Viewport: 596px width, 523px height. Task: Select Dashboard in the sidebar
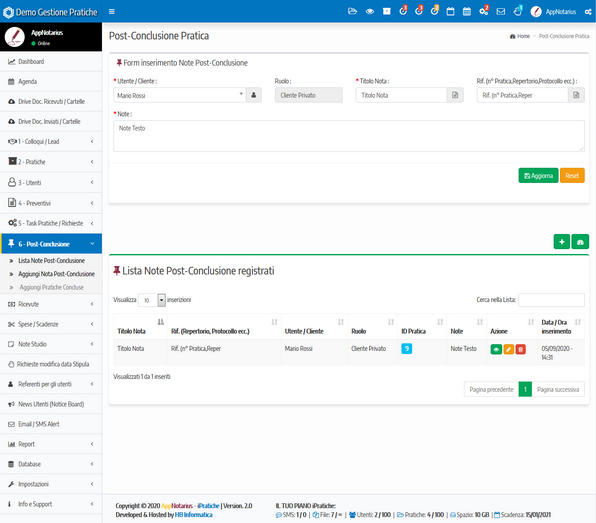click(51, 62)
